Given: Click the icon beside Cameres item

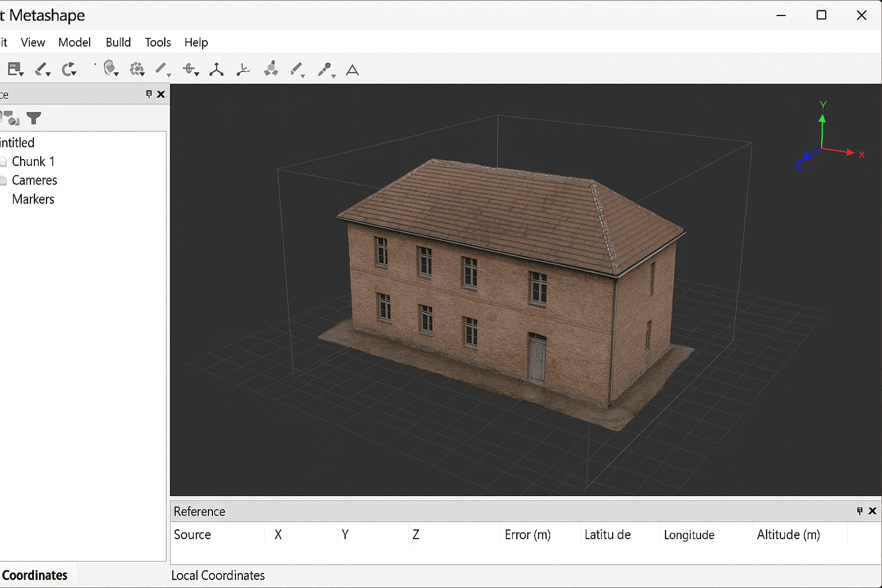Looking at the screenshot, I should (x=3, y=180).
